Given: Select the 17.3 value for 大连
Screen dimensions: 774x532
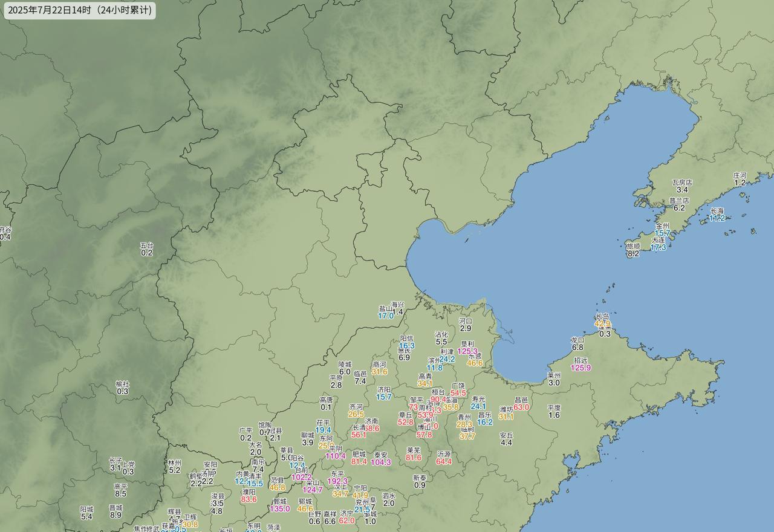Looking at the screenshot, I should 658,247.
